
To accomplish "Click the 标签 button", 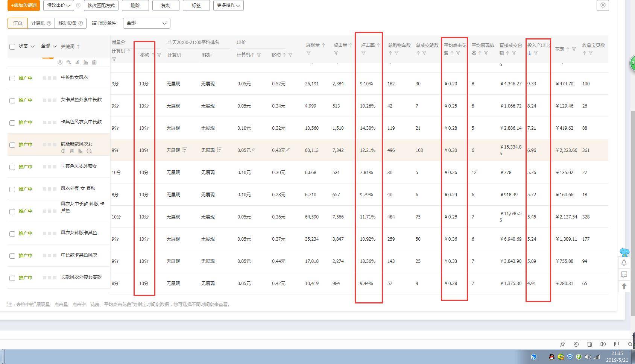I will pos(196,5).
